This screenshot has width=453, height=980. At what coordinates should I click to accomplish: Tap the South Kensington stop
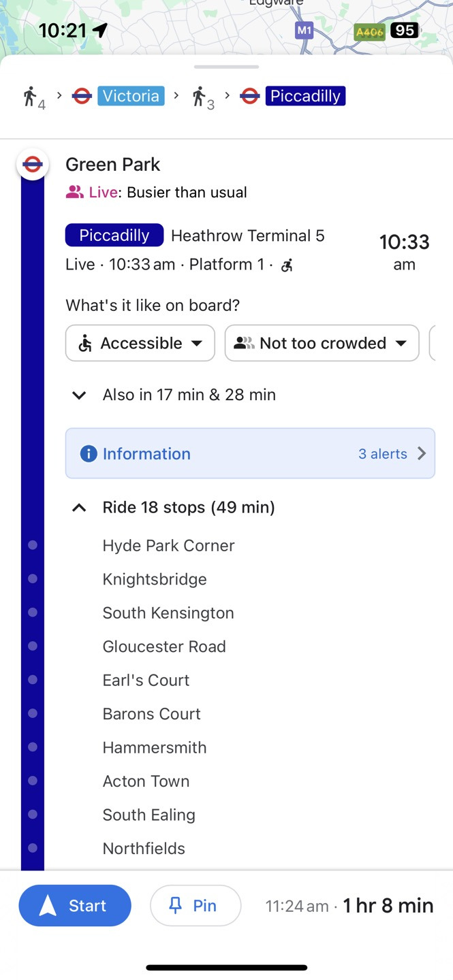[168, 612]
